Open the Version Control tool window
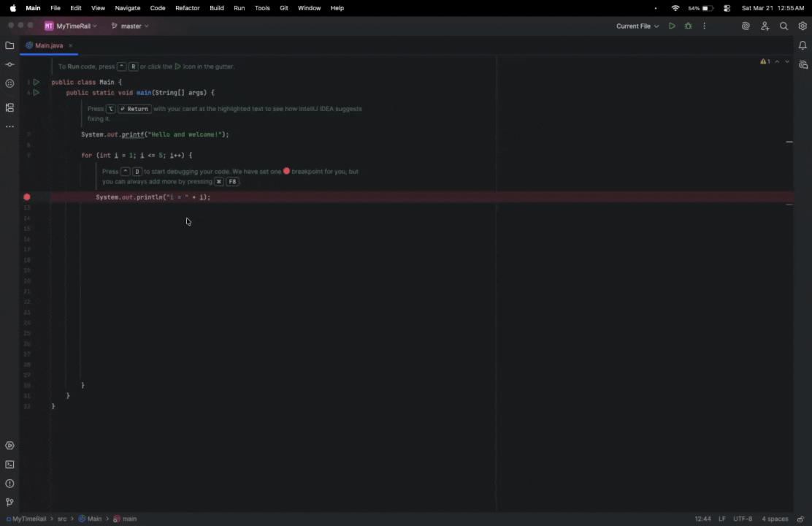This screenshot has height=526, width=812. point(9,502)
